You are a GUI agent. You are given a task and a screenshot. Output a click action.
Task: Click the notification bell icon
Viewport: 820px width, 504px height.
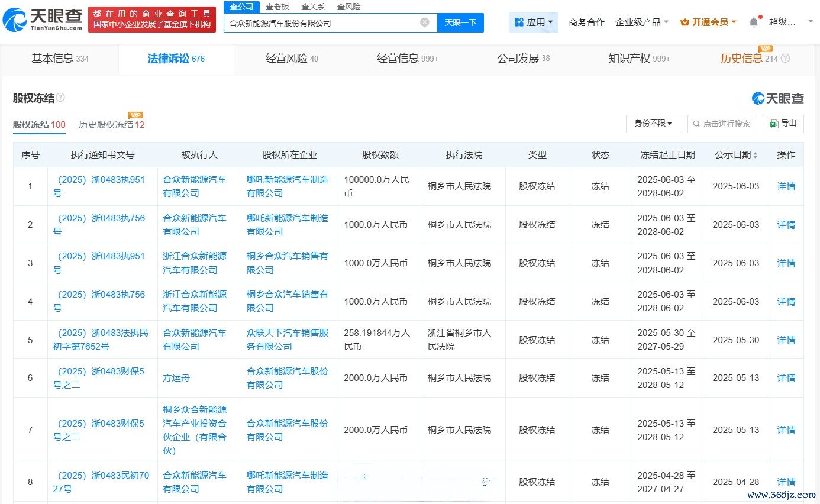pos(754,22)
